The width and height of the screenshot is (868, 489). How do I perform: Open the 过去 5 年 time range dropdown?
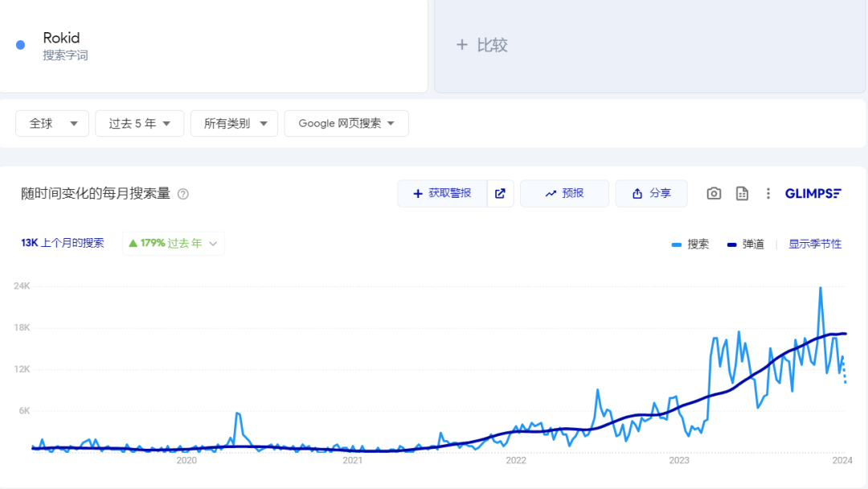(x=140, y=124)
